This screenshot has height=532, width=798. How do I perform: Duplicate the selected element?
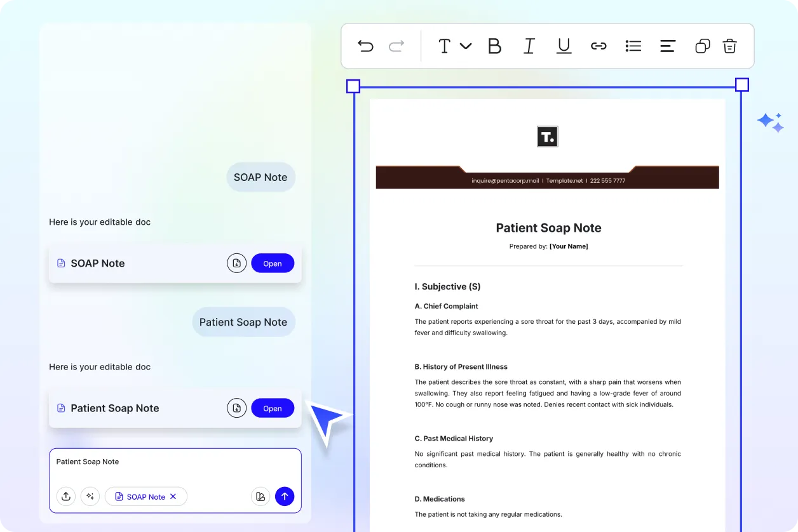(702, 46)
